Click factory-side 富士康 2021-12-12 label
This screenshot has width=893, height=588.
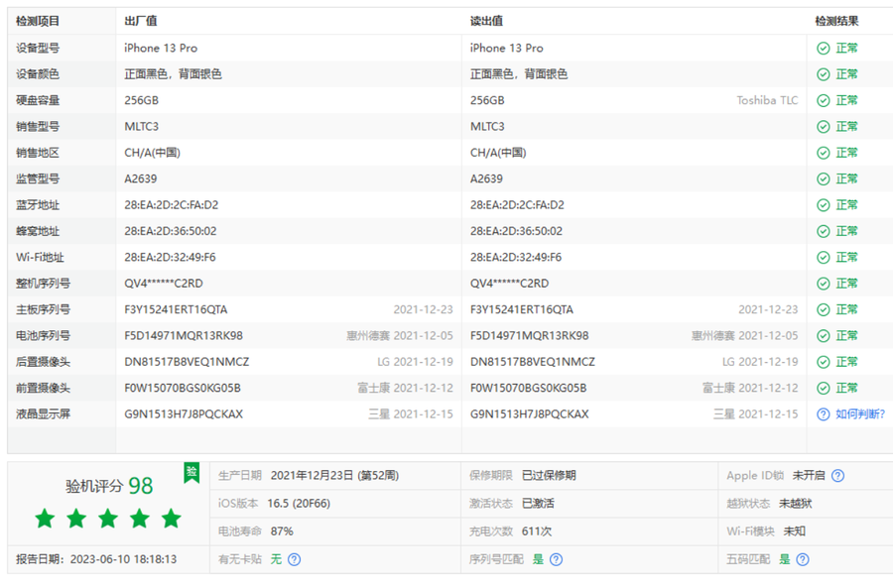click(405, 389)
